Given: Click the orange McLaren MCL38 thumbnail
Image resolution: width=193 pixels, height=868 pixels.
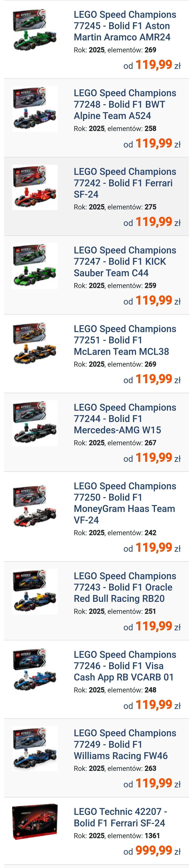Looking at the screenshot, I should (35, 344).
